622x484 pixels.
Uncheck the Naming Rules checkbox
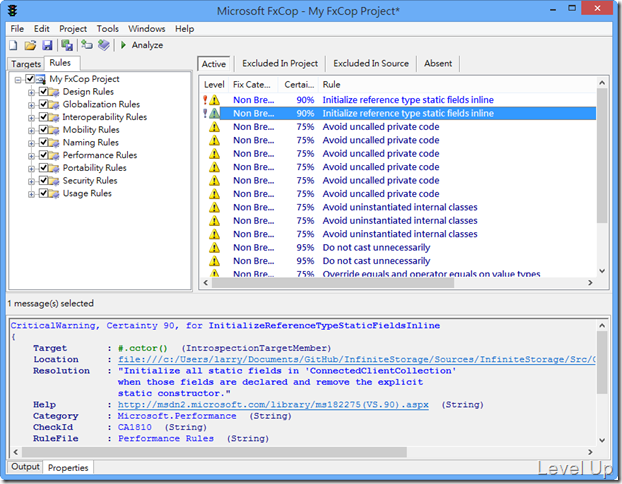point(43,142)
